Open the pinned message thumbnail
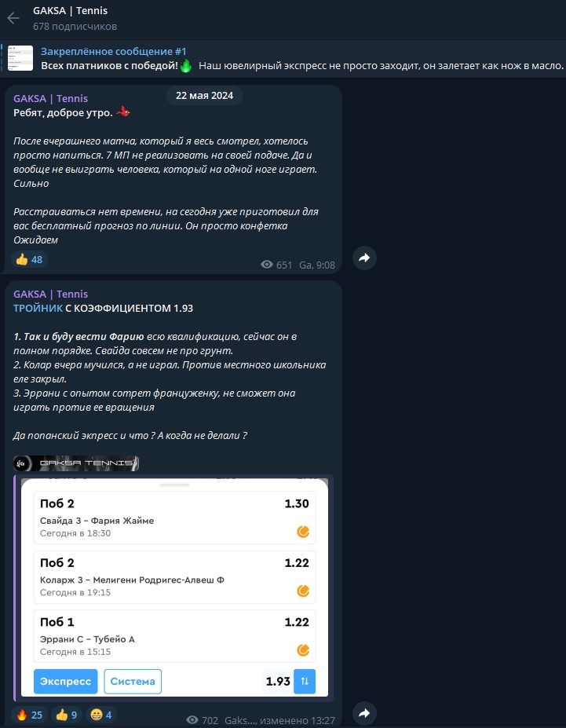 [20, 58]
